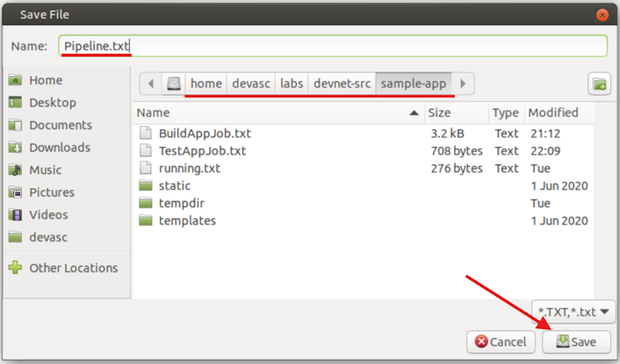Click into the Name text field
The height and width of the screenshot is (364, 620).
point(332,46)
